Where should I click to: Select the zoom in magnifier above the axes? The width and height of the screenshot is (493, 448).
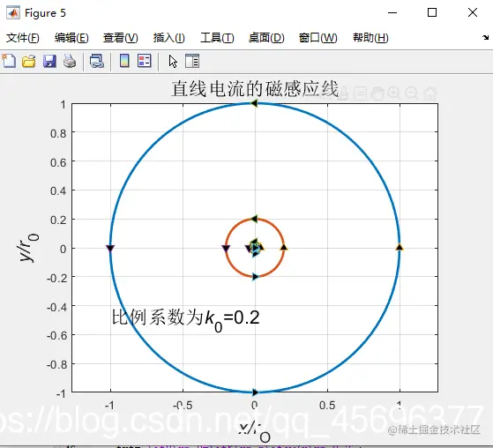[394, 93]
